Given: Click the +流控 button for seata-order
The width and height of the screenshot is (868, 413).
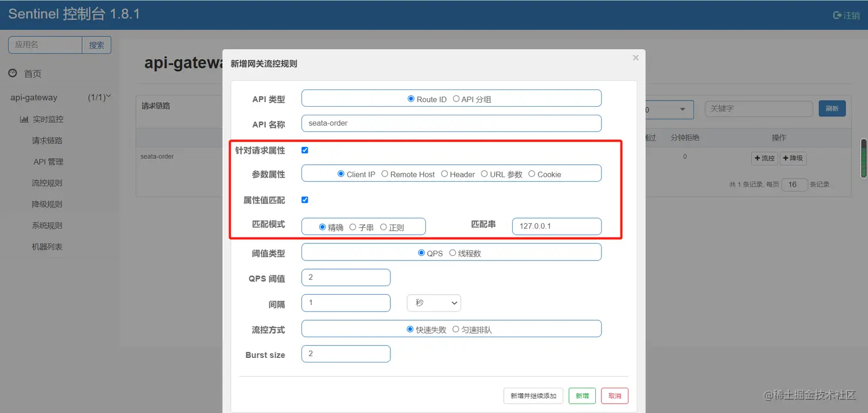Looking at the screenshot, I should 765,158.
